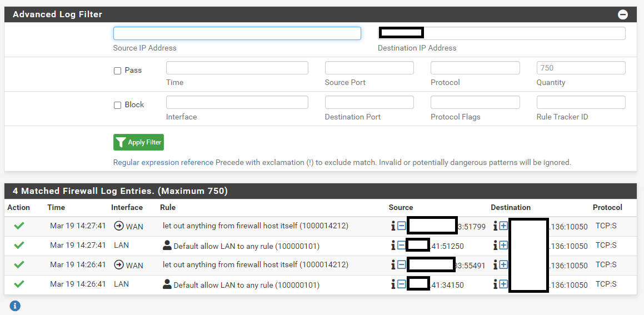The width and height of the screenshot is (644, 315).
Task: Click destination plus icon in 14:26:41 WAN row
Action: pyautogui.click(x=503, y=265)
